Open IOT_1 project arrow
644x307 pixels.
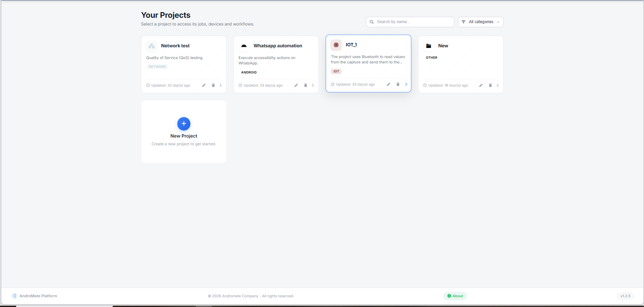click(x=406, y=84)
